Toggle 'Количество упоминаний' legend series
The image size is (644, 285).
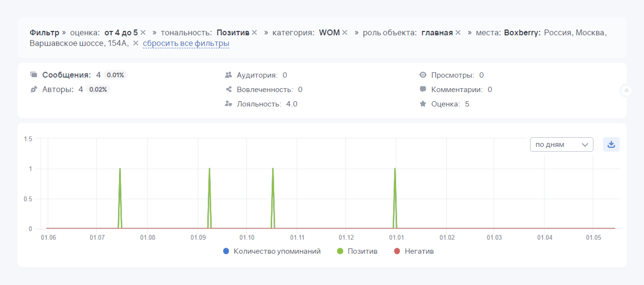click(272, 251)
